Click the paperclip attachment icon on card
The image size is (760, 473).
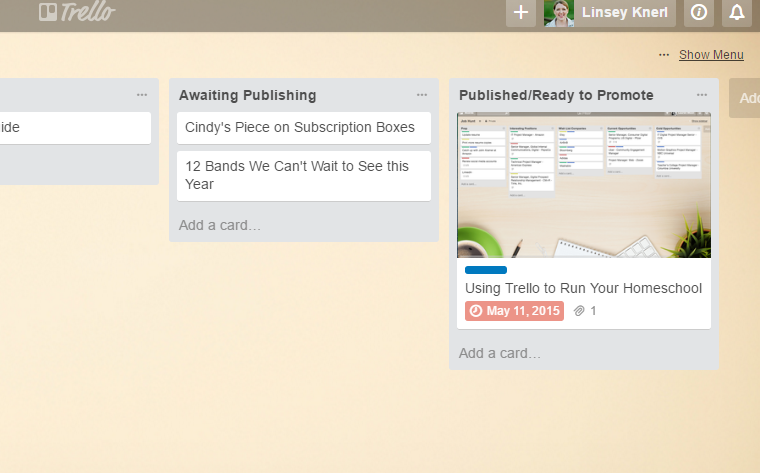(x=579, y=311)
